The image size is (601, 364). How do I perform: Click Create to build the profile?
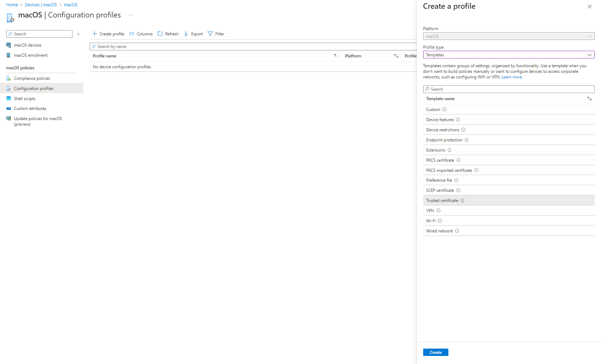435,352
